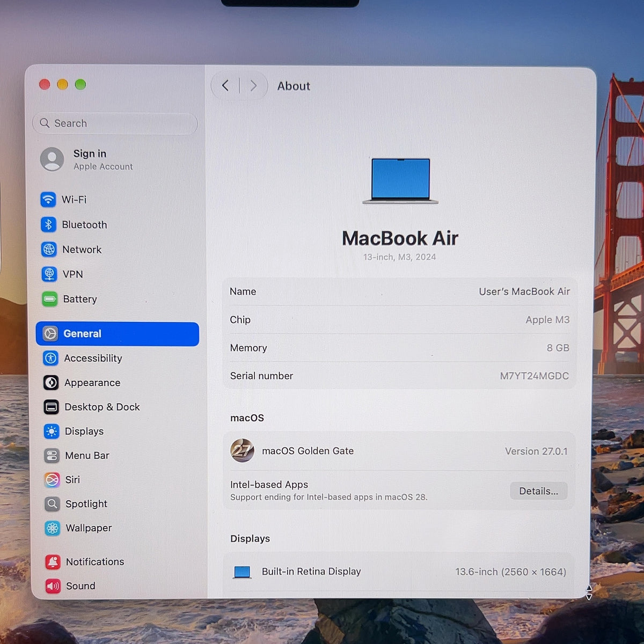Close the System Settings window

[x=45, y=84]
